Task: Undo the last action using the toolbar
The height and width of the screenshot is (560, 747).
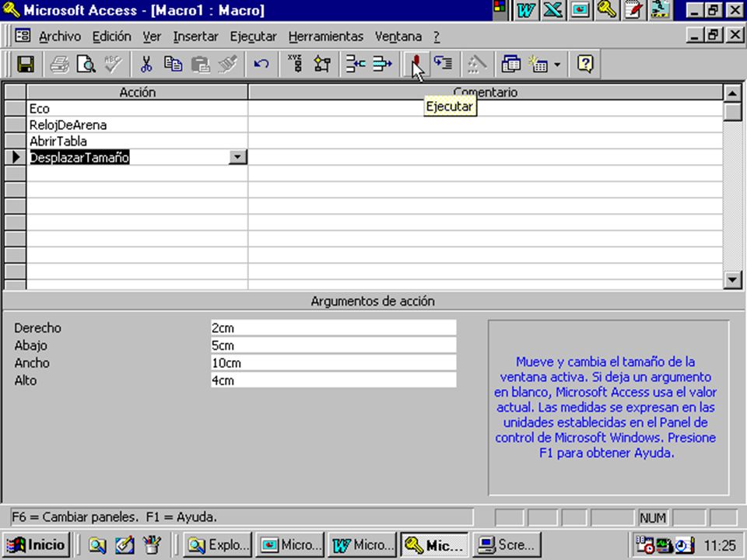Action: click(x=261, y=64)
